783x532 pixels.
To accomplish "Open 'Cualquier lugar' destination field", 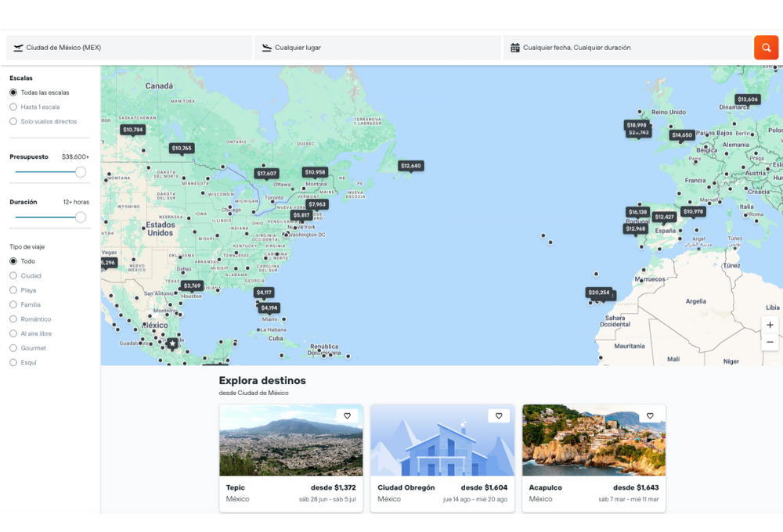I will [x=377, y=48].
